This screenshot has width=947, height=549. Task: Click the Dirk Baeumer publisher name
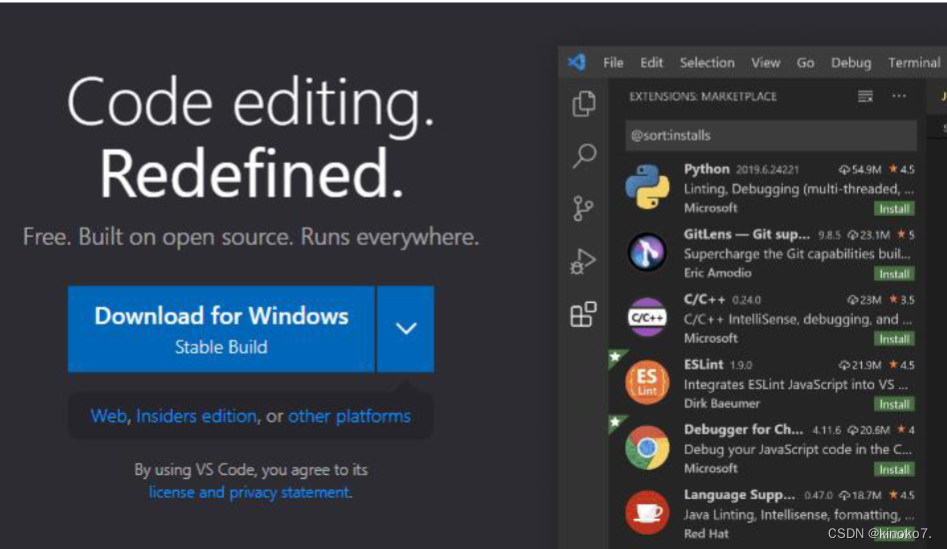click(x=722, y=403)
